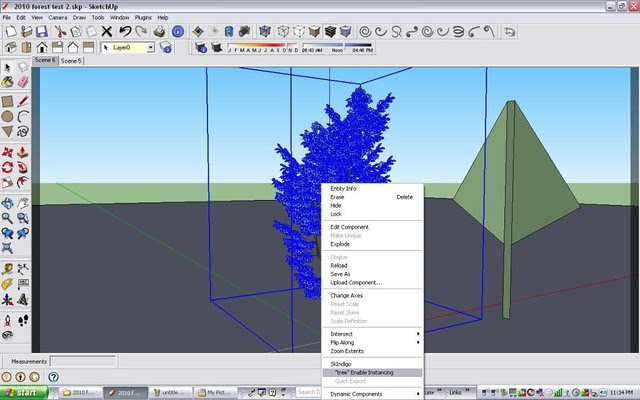The height and width of the screenshot is (400, 640).
Task: Click the Windows Start button
Action: click(x=24, y=393)
